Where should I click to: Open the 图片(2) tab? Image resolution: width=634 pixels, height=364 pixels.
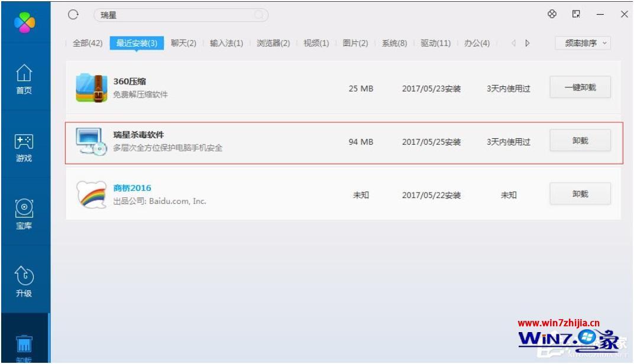(x=355, y=43)
